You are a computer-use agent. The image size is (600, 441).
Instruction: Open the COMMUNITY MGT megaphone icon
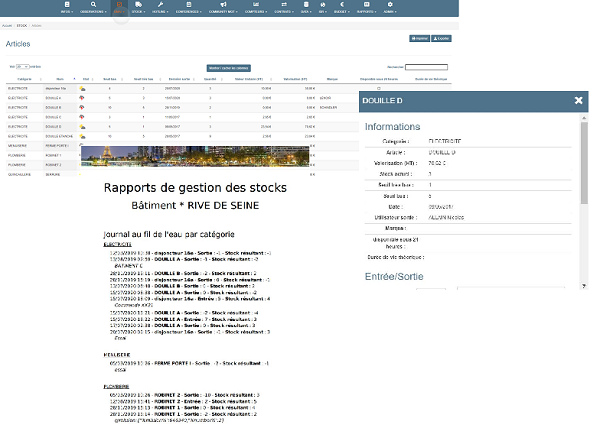[x=223, y=5]
